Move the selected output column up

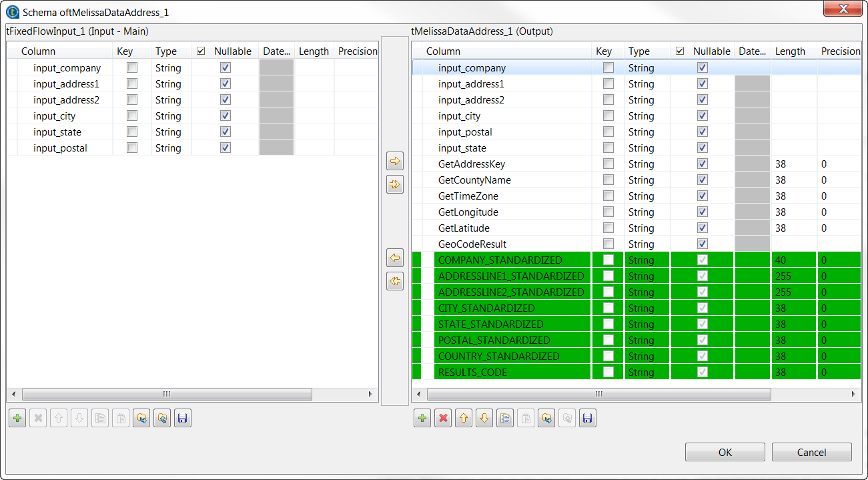tap(463, 418)
